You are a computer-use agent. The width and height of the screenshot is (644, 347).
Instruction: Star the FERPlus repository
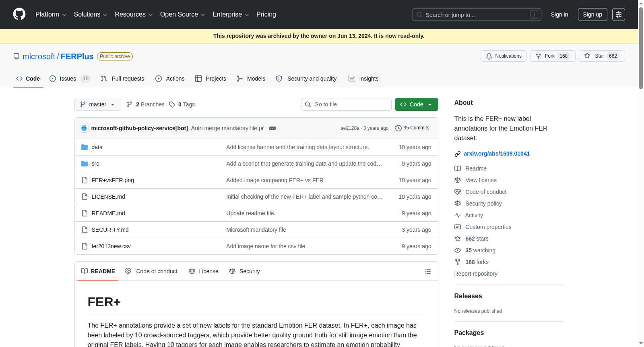pyautogui.click(x=602, y=56)
